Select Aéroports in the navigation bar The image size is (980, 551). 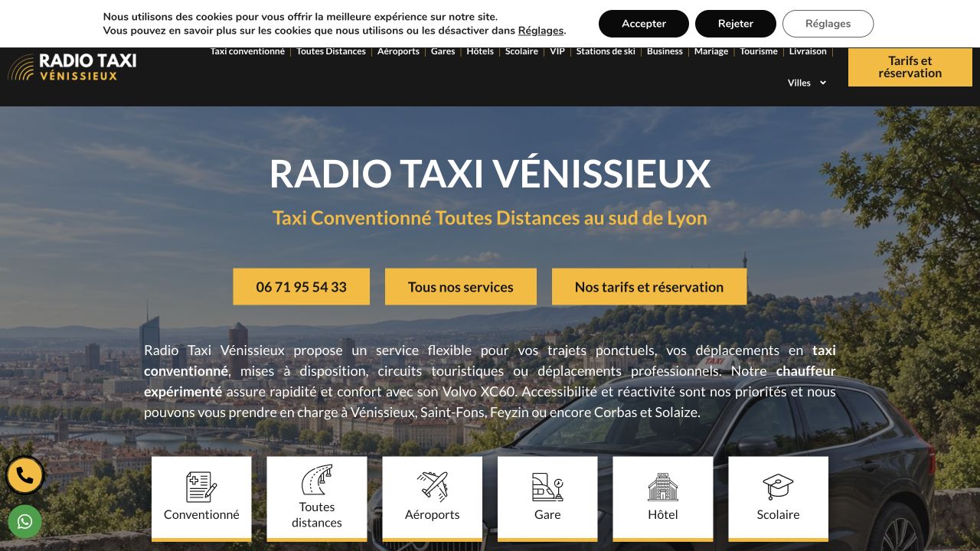(398, 51)
